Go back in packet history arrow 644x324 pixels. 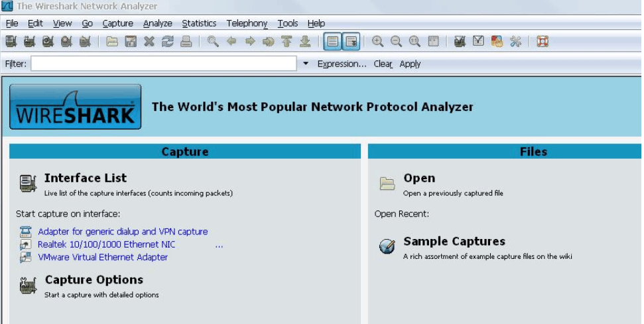pyautogui.click(x=231, y=42)
